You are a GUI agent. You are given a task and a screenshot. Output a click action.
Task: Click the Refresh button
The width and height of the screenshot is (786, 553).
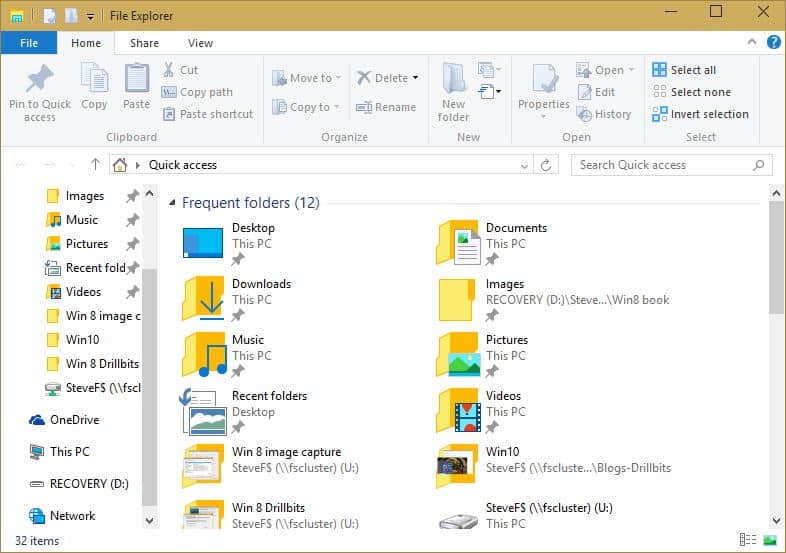click(x=546, y=165)
